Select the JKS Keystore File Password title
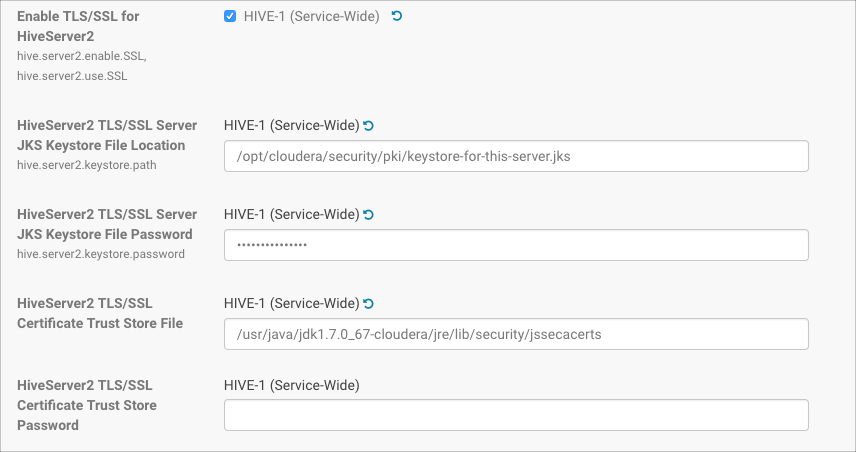 pyautogui.click(x=107, y=224)
